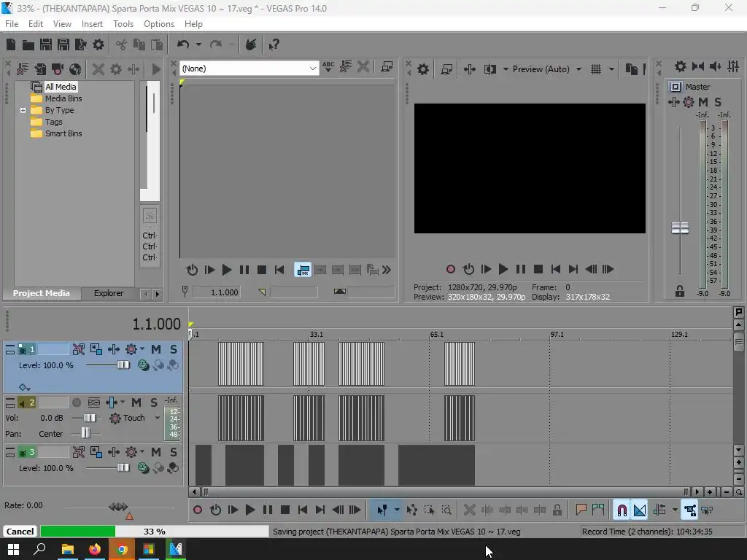Open the Undo history dropdown arrow
Viewport: 747px width, 560px height.
click(198, 44)
